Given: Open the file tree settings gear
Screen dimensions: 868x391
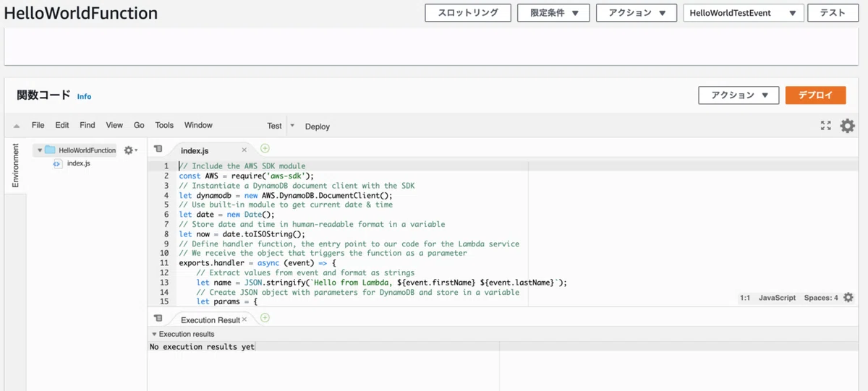Looking at the screenshot, I should (129, 150).
